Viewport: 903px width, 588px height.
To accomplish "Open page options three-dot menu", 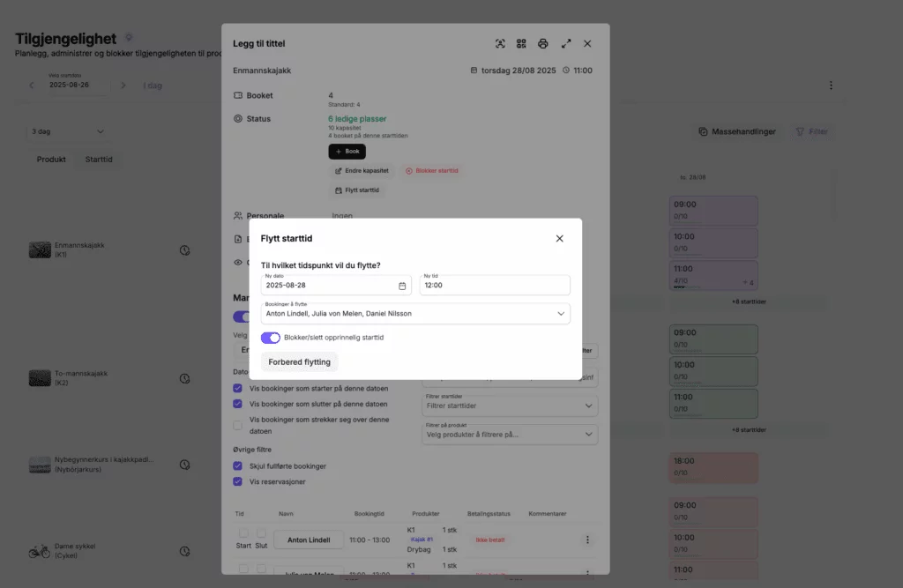I will (830, 86).
